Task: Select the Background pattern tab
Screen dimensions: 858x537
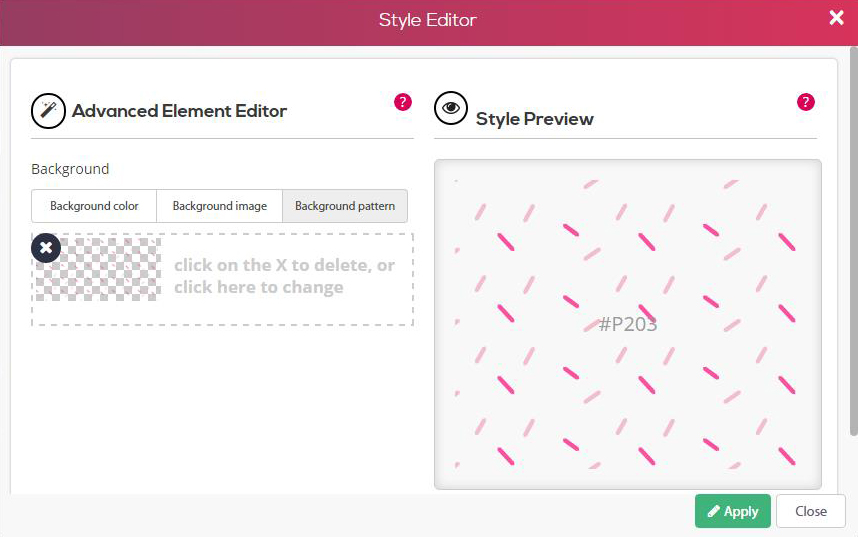Action: [x=345, y=206]
